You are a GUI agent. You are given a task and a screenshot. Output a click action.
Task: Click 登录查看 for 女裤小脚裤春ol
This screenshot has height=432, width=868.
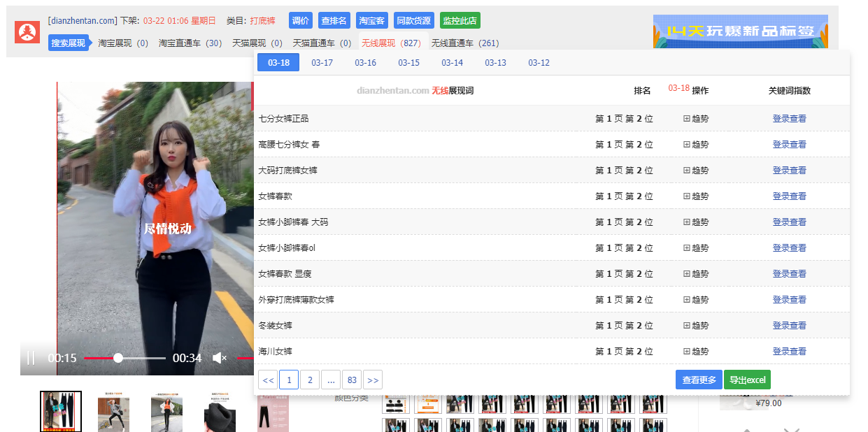[x=790, y=247]
